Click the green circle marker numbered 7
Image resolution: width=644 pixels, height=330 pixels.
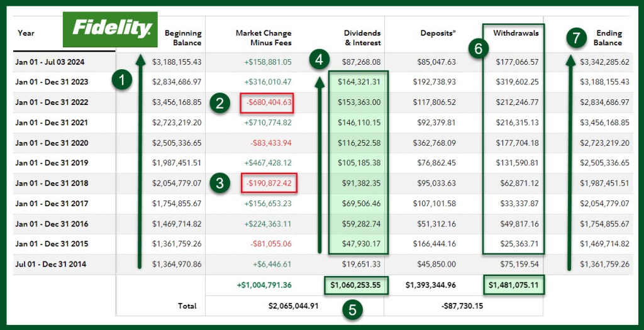[575, 37]
